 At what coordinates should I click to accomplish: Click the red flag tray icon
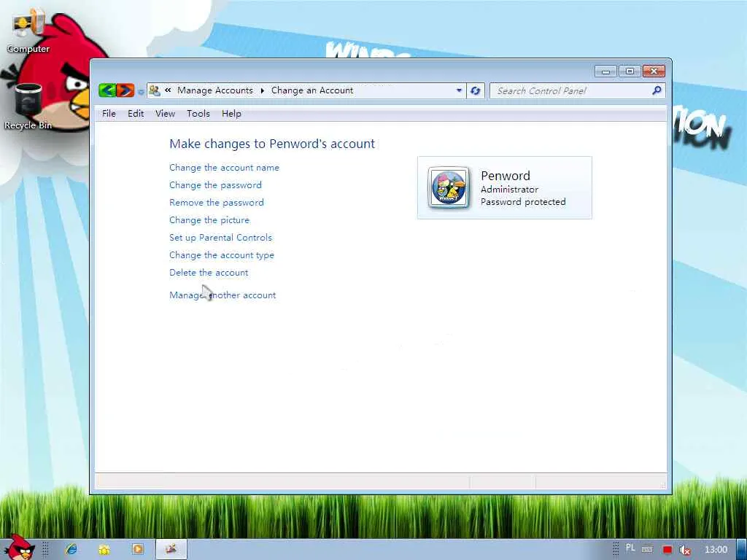[667, 550]
